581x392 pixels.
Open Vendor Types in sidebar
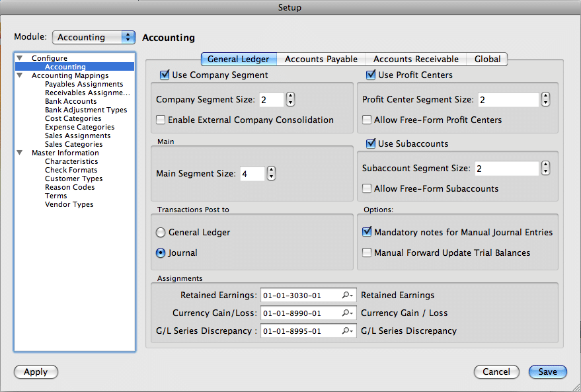tap(69, 204)
